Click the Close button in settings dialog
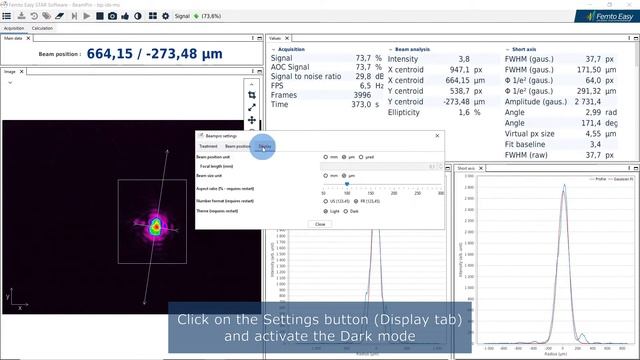This screenshot has width=640, height=360. coord(320,224)
